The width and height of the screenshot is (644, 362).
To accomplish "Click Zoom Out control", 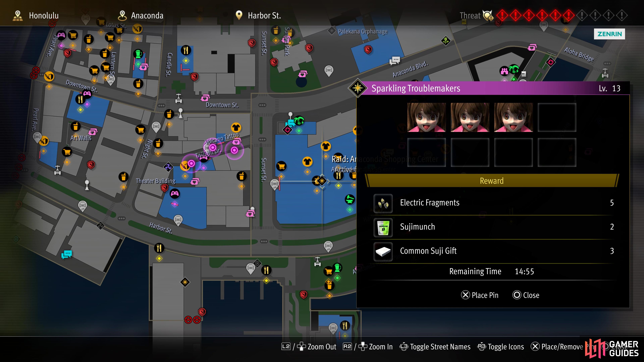I will [x=309, y=347].
